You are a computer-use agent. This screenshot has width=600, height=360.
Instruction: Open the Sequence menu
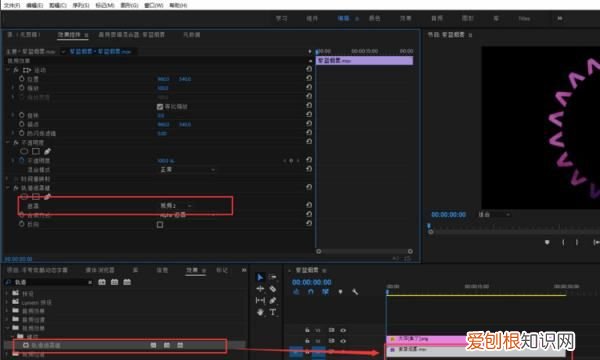point(81,5)
